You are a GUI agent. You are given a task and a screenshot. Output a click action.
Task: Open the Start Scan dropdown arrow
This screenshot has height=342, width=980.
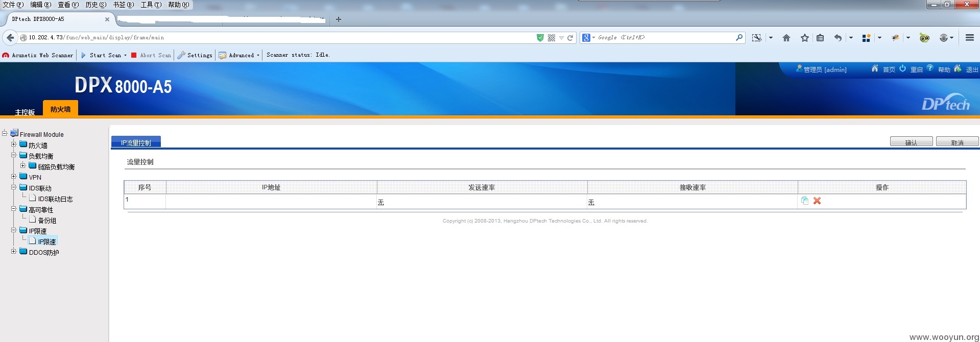coord(125,55)
